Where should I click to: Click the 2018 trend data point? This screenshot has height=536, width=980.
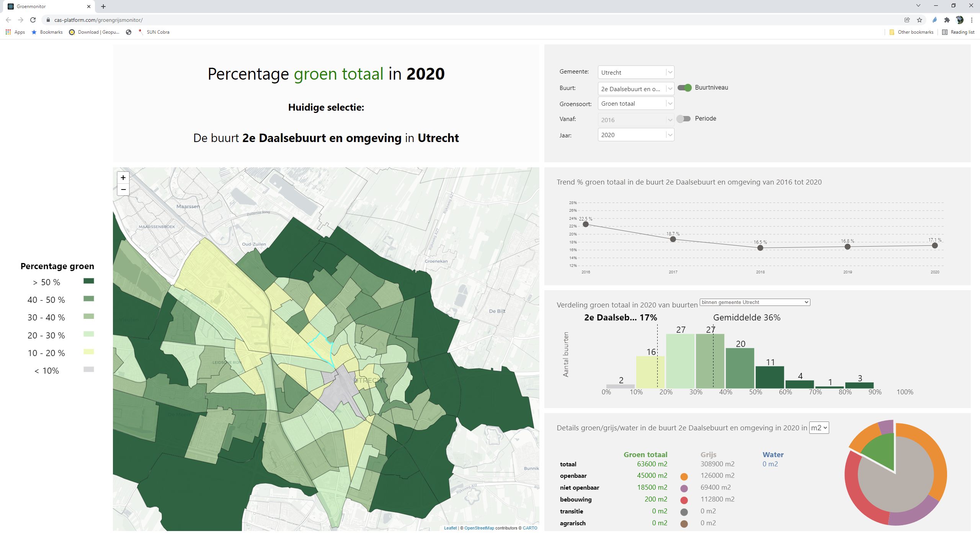click(x=760, y=248)
